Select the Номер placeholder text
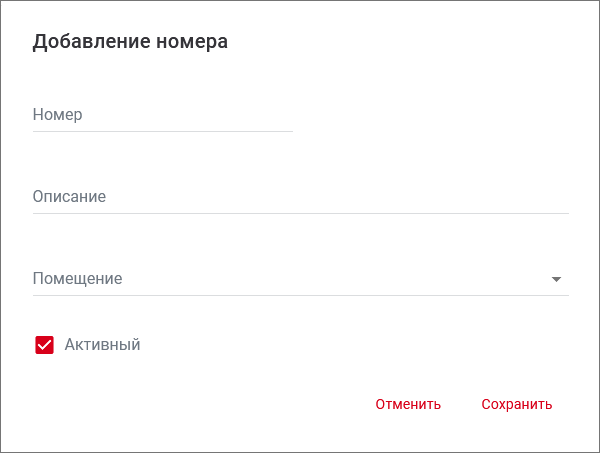The width and height of the screenshot is (600, 453). [x=57, y=115]
